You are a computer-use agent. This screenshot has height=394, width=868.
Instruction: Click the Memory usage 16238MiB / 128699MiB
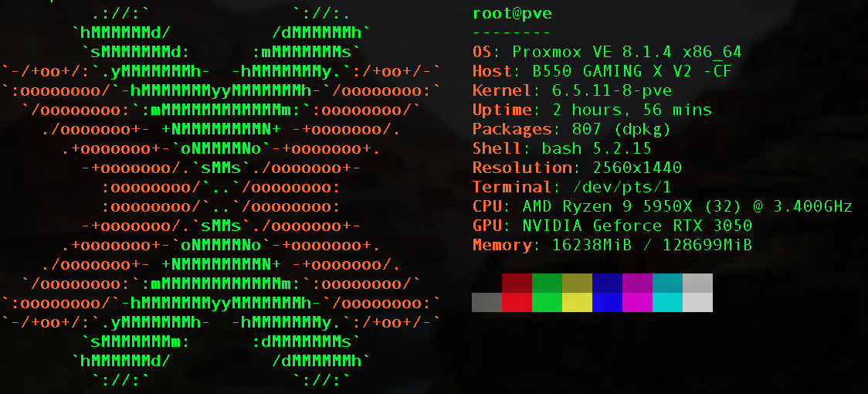(652, 246)
